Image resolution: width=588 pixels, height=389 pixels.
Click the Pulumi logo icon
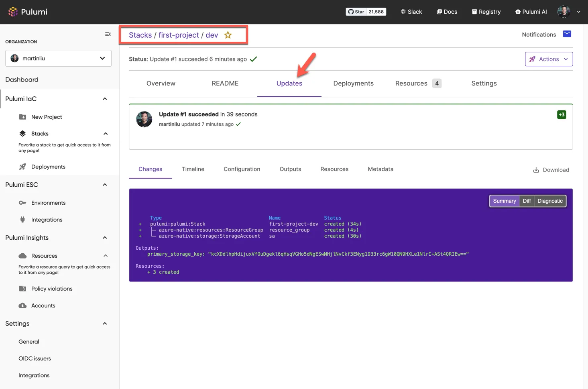point(13,12)
